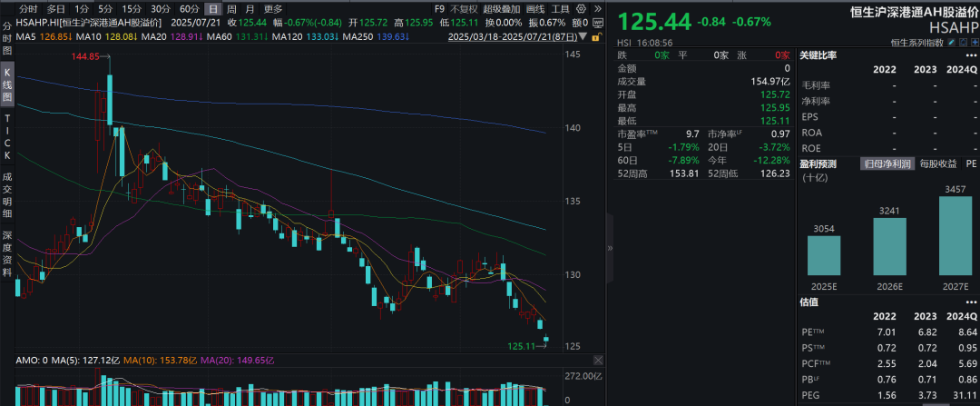Open the TICK sidebar tab
The image size is (980, 406).
tap(7, 136)
